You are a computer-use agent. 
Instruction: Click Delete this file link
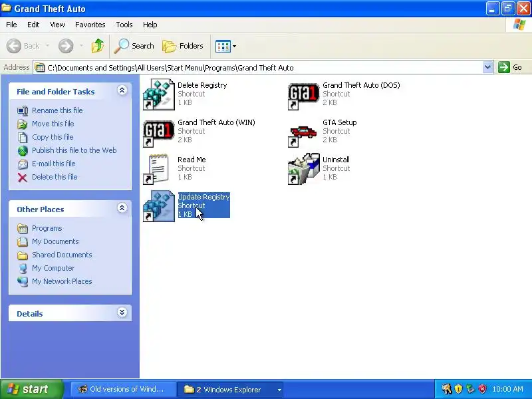pos(55,177)
